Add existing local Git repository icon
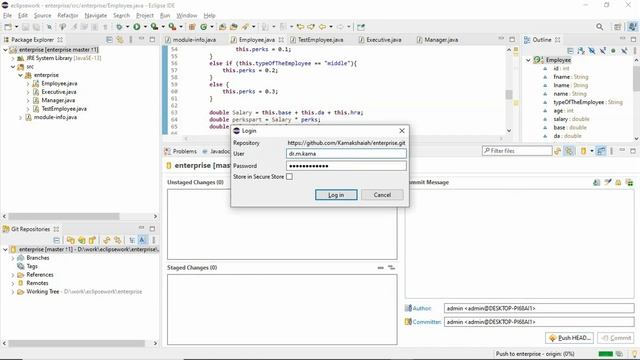 [x=71, y=240]
